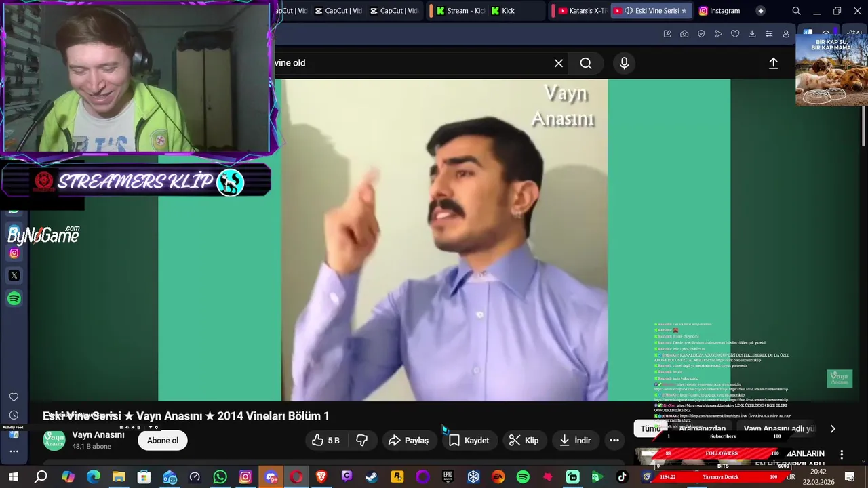Viewport: 868px width, 488px height.
Task: Expand filter chips with right chevron
Action: pyautogui.click(x=833, y=428)
